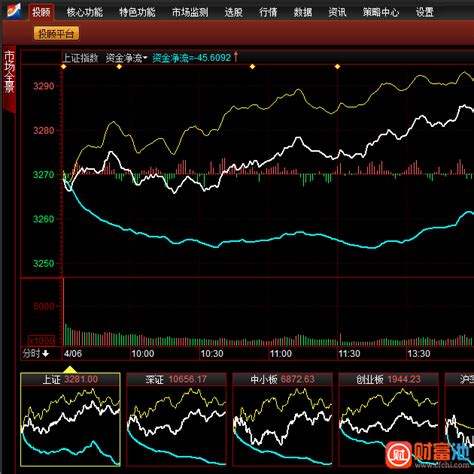Click the app logo icon in top-left corner
Viewport: 474px width, 474px height.
[13, 10]
